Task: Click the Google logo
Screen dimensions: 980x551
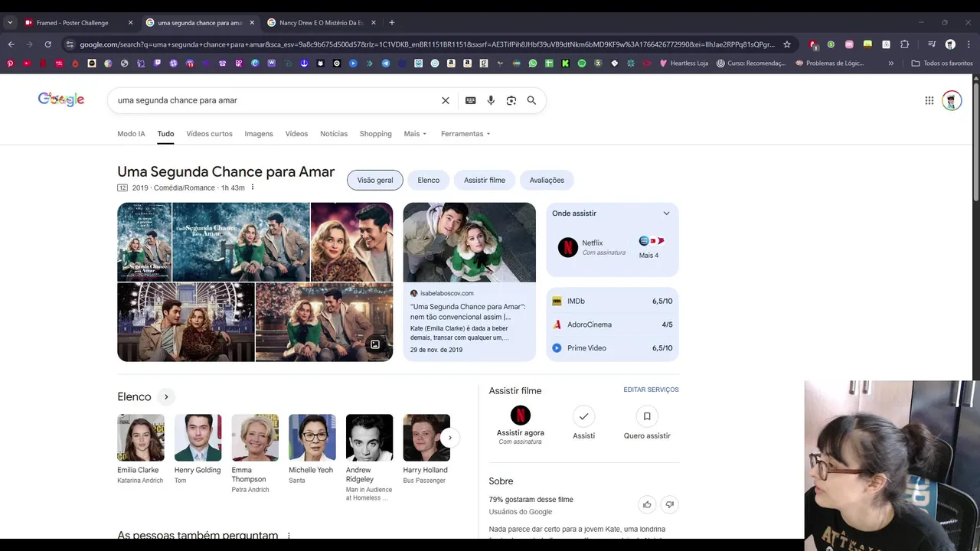Action: point(61,99)
